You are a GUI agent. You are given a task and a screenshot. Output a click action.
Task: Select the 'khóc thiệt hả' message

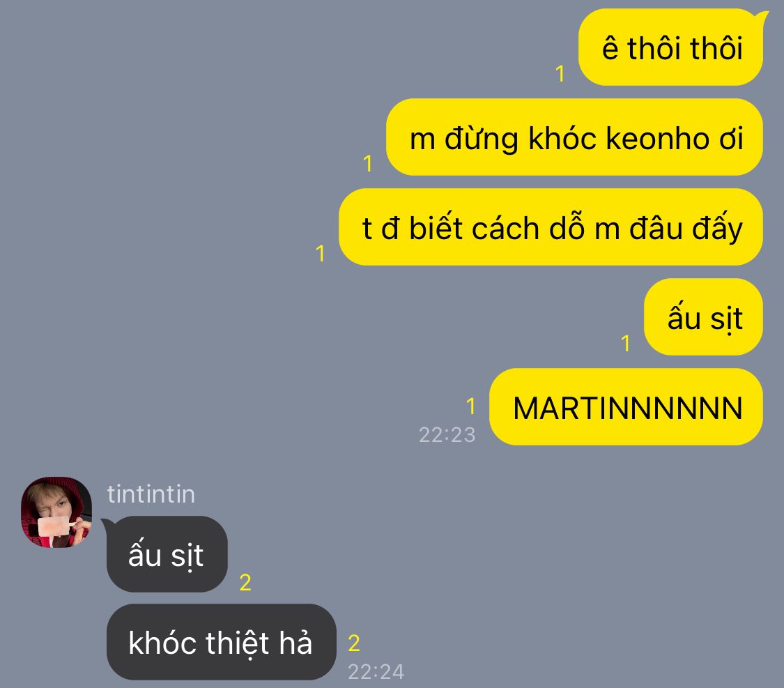[222, 642]
